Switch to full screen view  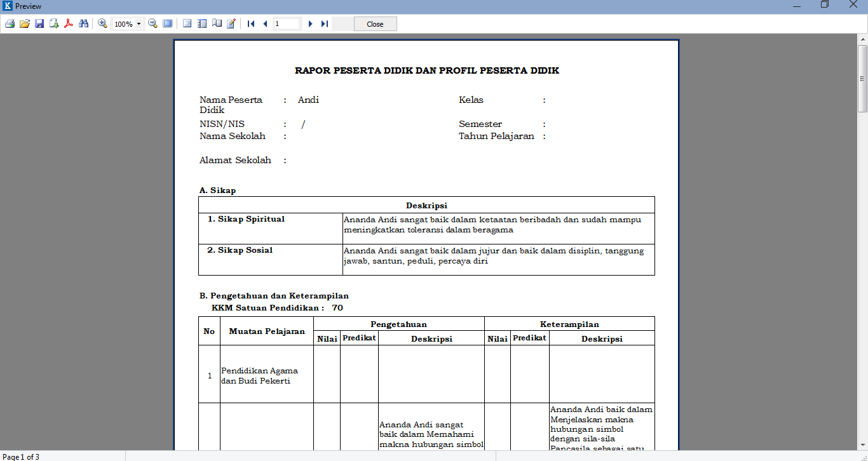[x=167, y=24]
